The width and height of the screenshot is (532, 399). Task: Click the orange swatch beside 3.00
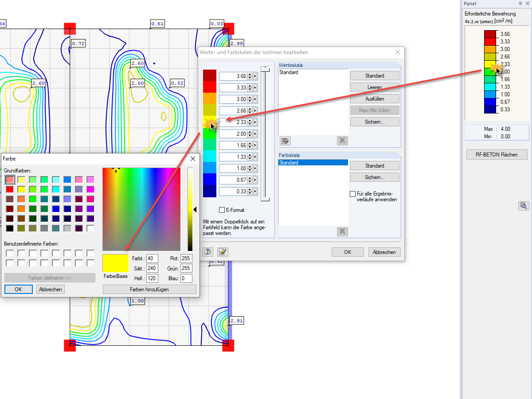[210, 98]
